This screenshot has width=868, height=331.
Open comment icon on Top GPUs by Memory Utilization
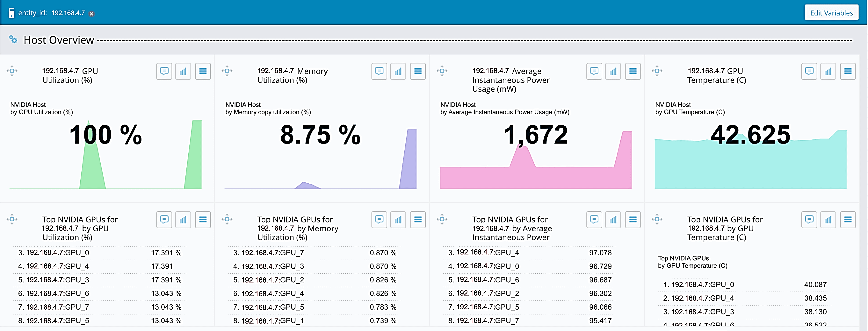[379, 220]
